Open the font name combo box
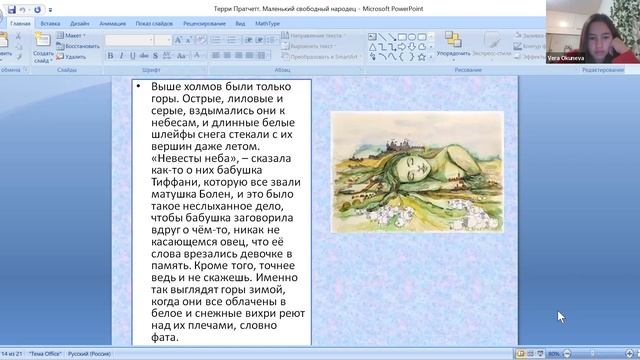Image resolution: width=640 pixels, height=360 pixels. click(129, 40)
